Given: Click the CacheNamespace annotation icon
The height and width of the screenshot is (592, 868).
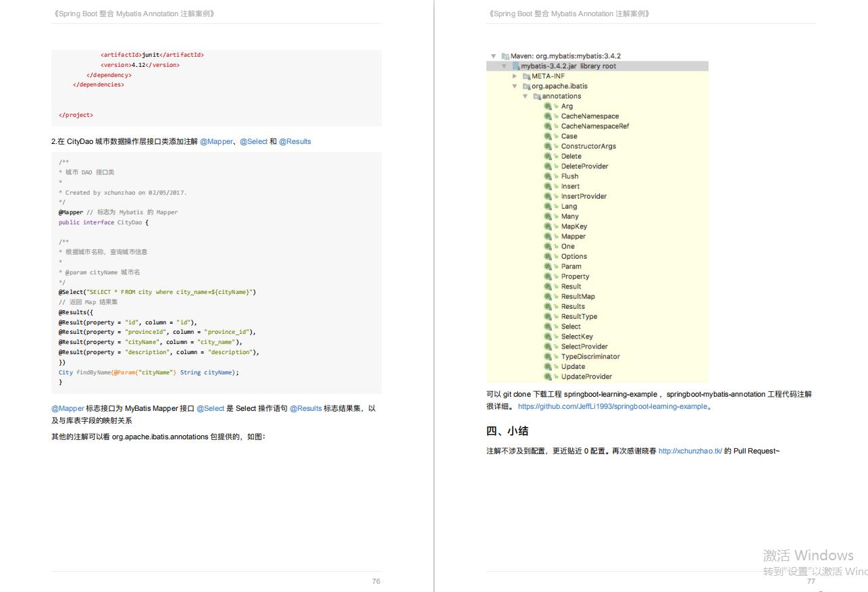Looking at the screenshot, I should point(548,116).
